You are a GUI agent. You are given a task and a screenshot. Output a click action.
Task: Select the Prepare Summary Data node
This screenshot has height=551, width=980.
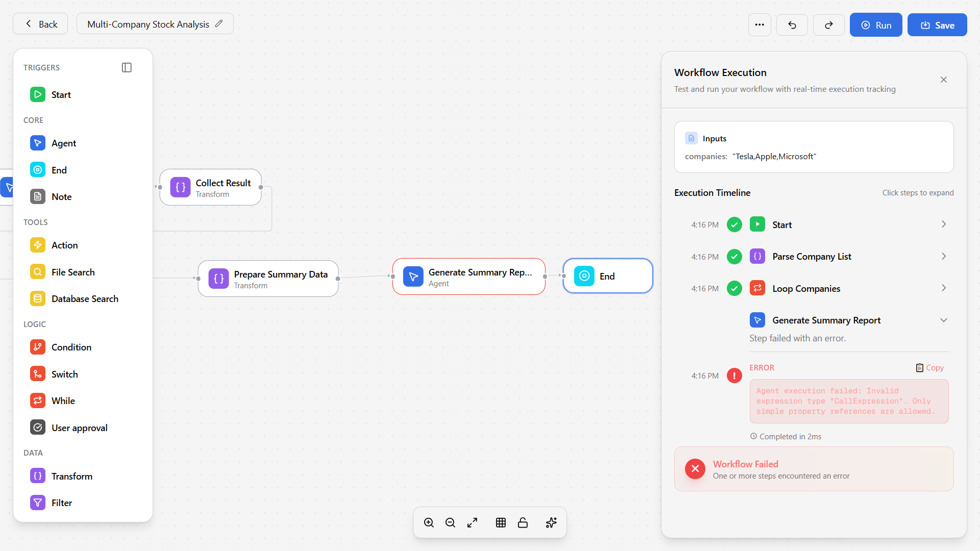[268, 279]
